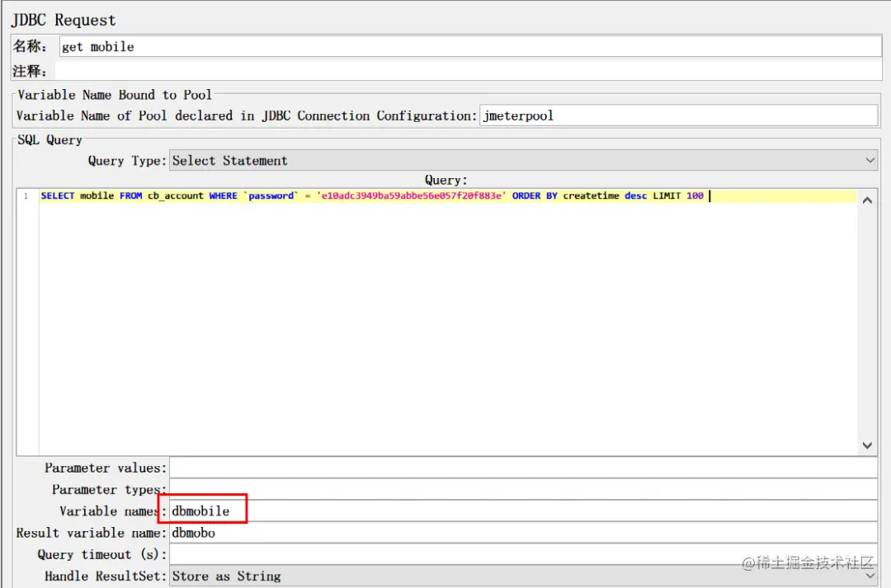Click the JDBC Request title text

(x=64, y=21)
